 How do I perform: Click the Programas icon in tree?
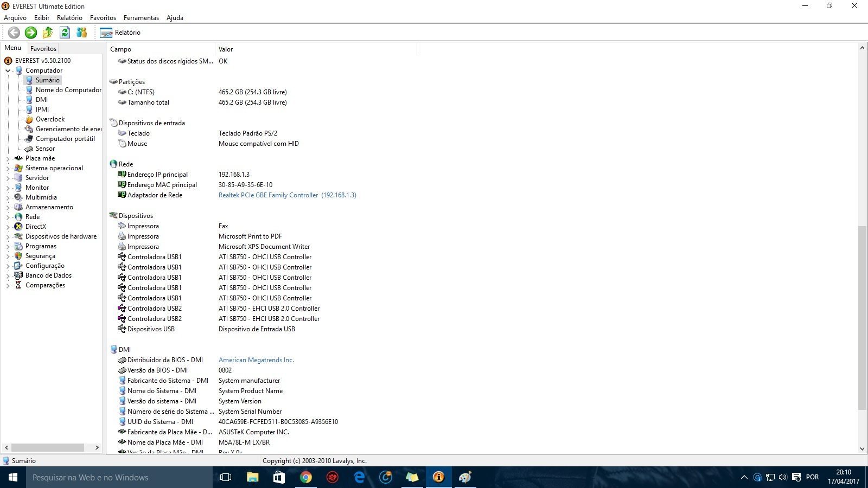tap(18, 246)
